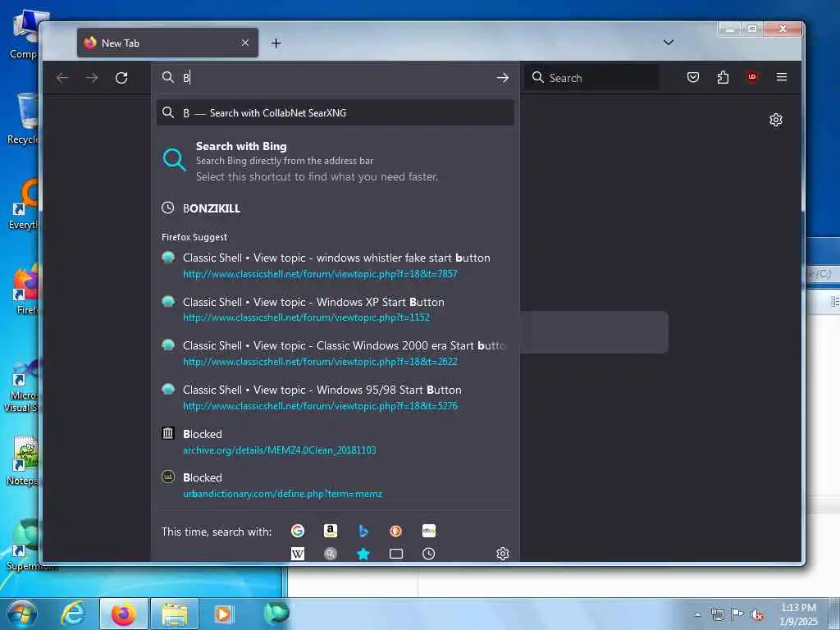Screen dimensions: 840x630
Task: Launch Internet Explorer from taskbar
Action: [73, 614]
